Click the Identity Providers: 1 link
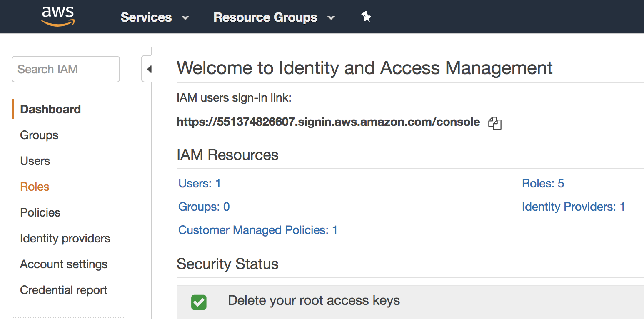This screenshot has width=644, height=319. [573, 207]
